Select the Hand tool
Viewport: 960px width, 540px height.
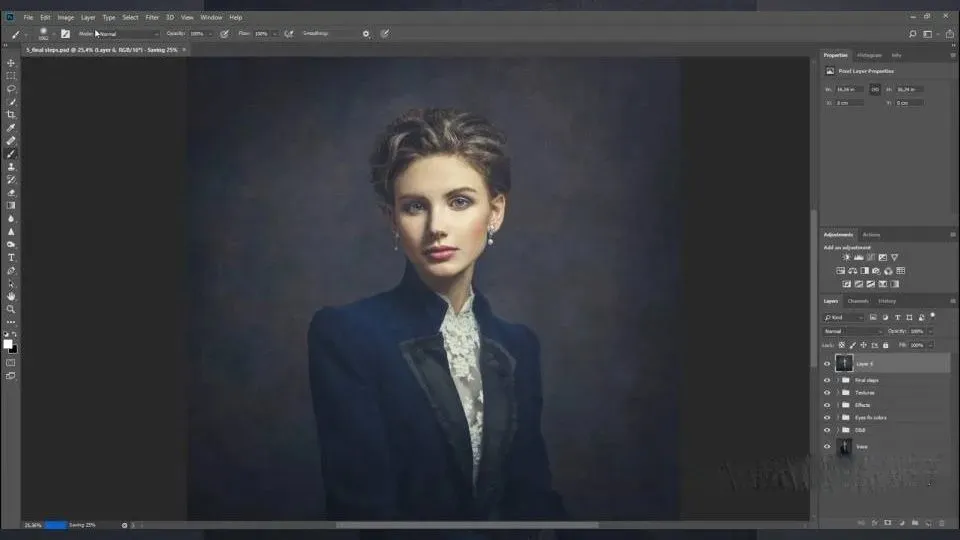(11, 296)
